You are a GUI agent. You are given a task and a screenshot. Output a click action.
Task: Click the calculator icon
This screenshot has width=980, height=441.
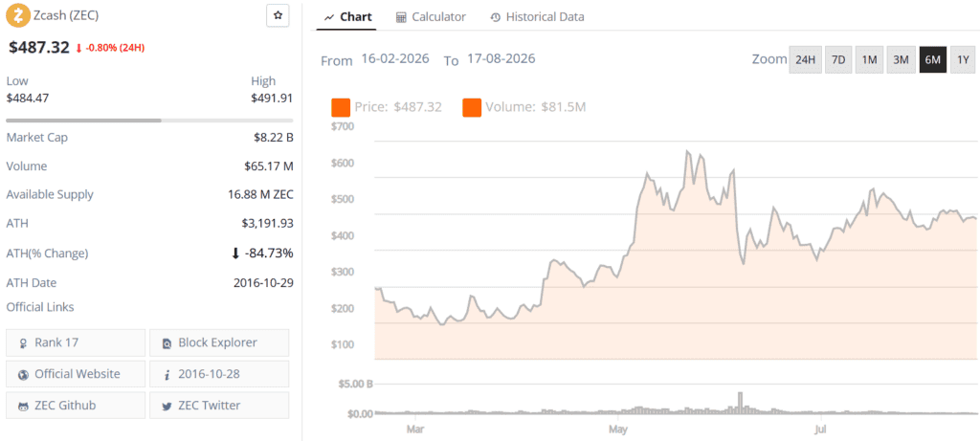tap(401, 17)
